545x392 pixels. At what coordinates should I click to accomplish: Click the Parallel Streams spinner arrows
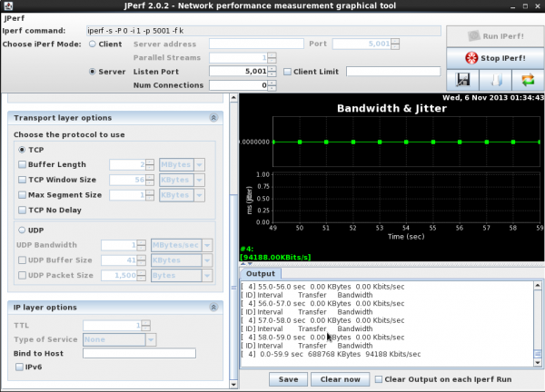[x=272, y=58]
